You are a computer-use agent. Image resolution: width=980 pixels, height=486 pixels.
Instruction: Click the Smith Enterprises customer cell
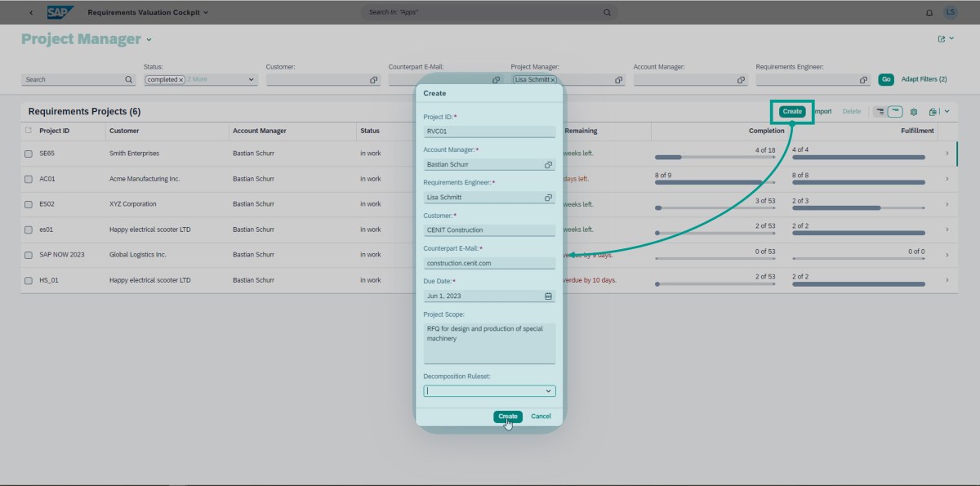pos(134,154)
